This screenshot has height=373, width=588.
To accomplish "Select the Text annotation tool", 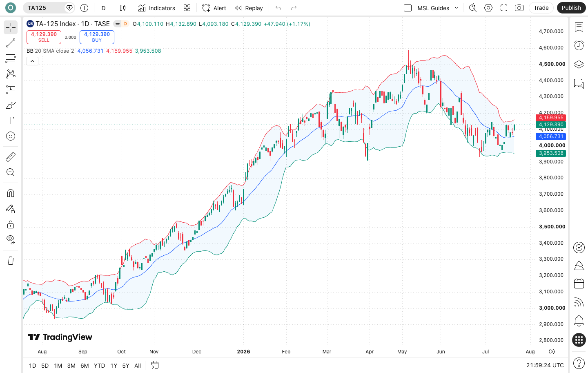I will pos(11,121).
